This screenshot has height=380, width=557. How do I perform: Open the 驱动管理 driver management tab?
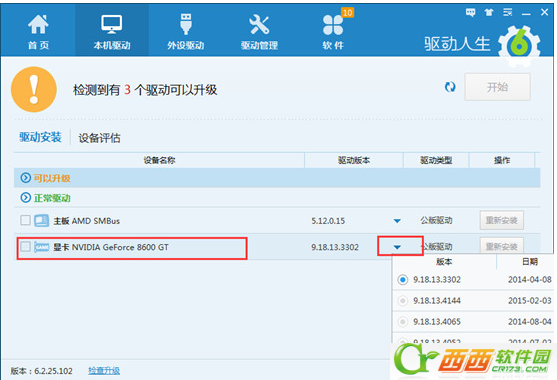pyautogui.click(x=259, y=31)
